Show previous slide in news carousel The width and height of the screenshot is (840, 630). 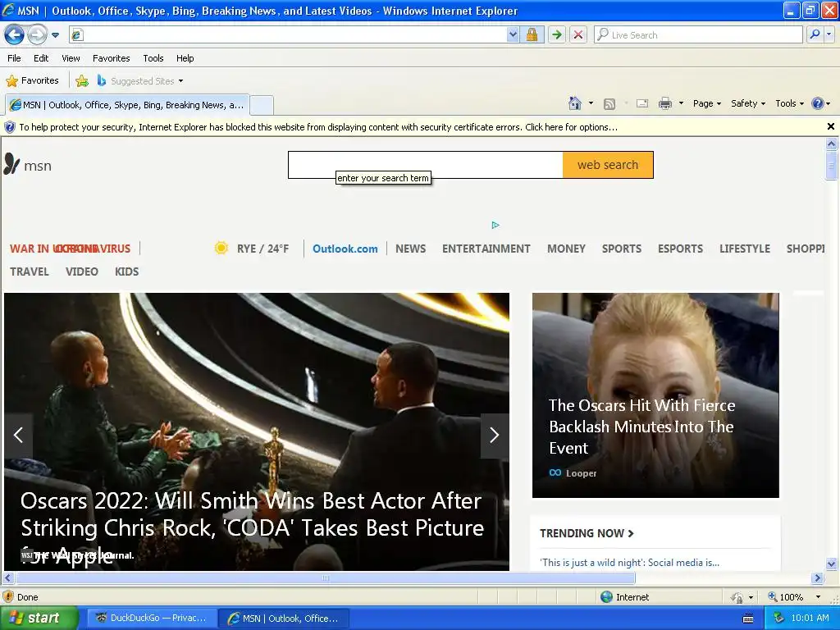[18, 435]
